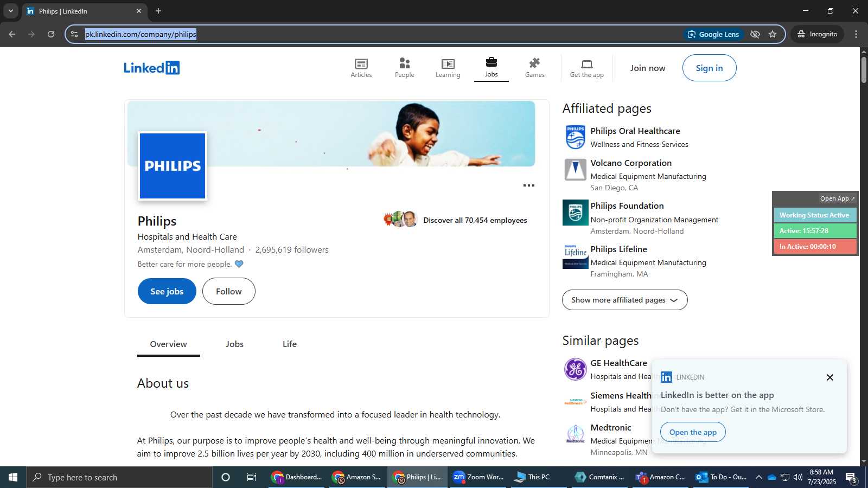Expand Show more affiliated pages

click(x=624, y=300)
